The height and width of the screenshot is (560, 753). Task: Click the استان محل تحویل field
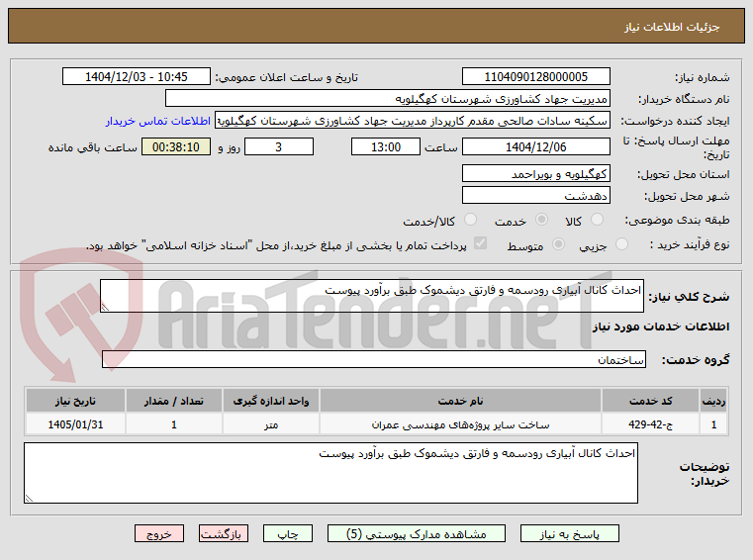[536, 173]
